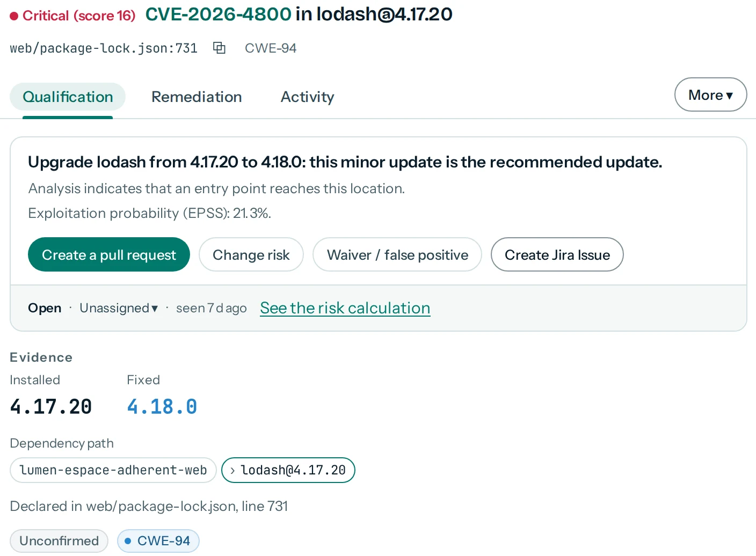Click the Upgrade lodash recommendation heading
756x556 pixels.
tap(345, 162)
